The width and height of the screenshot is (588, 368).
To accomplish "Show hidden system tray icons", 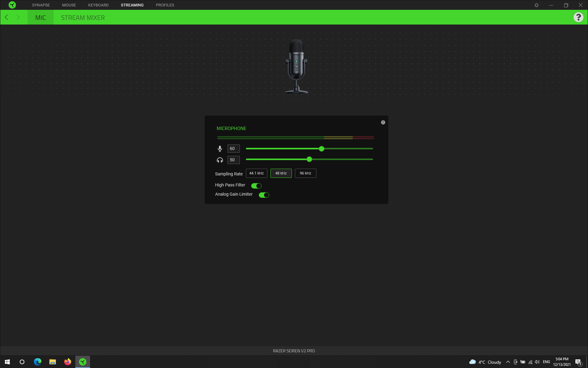I will (508, 362).
